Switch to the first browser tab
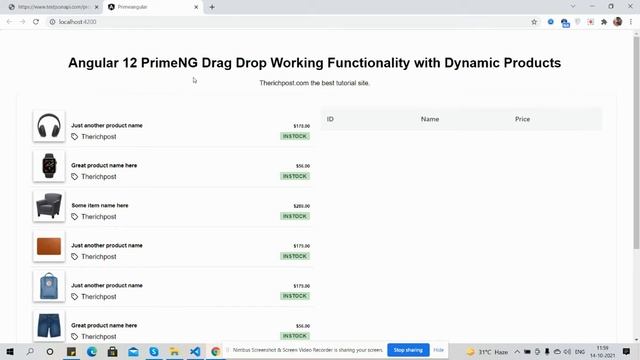This screenshot has height=360, width=640. (x=52, y=7)
